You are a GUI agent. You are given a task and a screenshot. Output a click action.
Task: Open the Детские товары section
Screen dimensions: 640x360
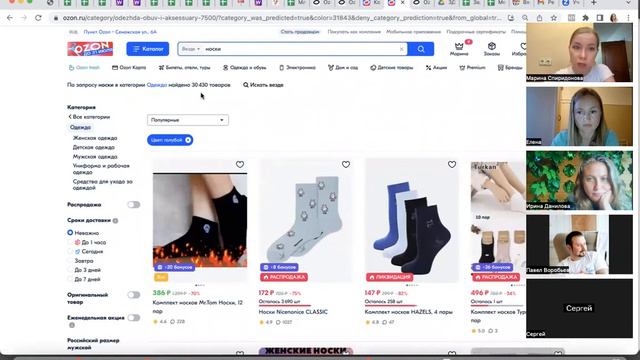click(x=392, y=68)
